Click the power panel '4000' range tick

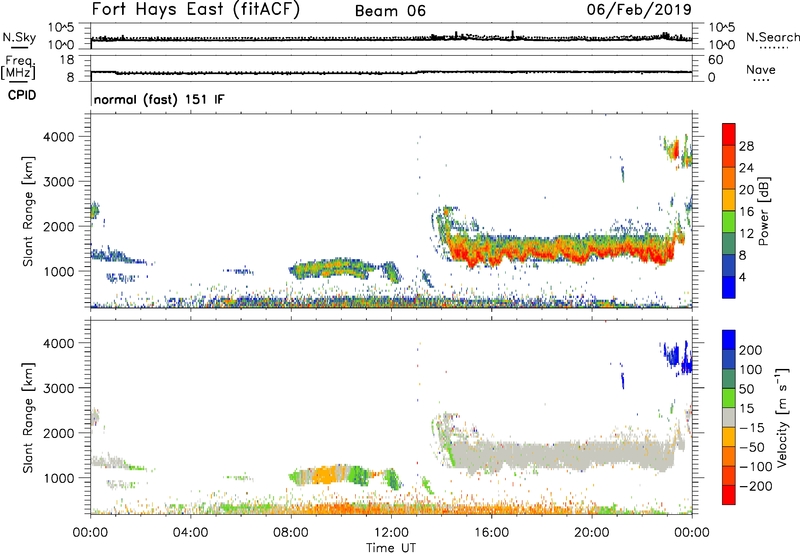click(58, 137)
